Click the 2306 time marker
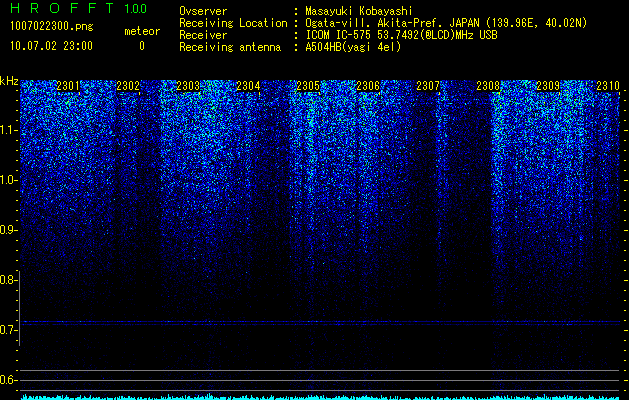629x400 pixels. tap(368, 86)
